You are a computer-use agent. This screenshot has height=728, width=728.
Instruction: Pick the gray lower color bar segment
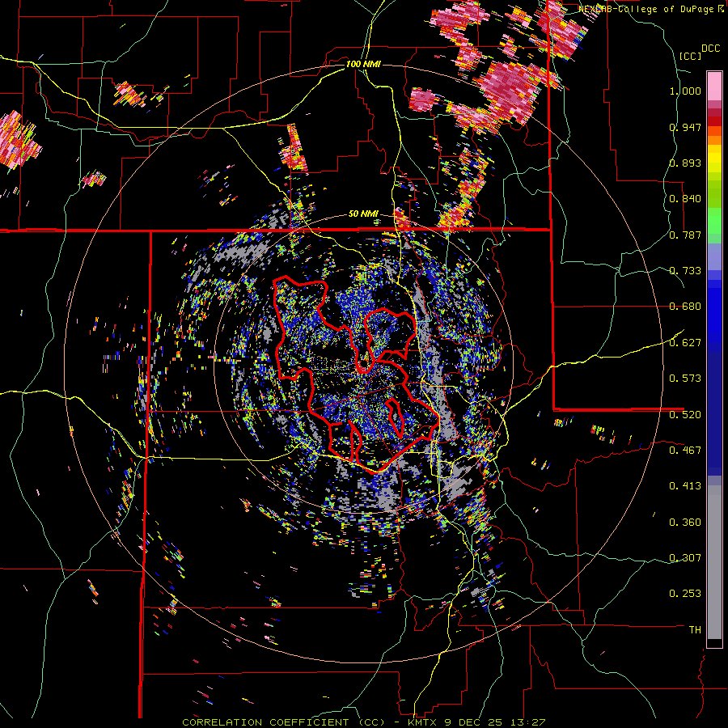pyautogui.click(x=714, y=566)
